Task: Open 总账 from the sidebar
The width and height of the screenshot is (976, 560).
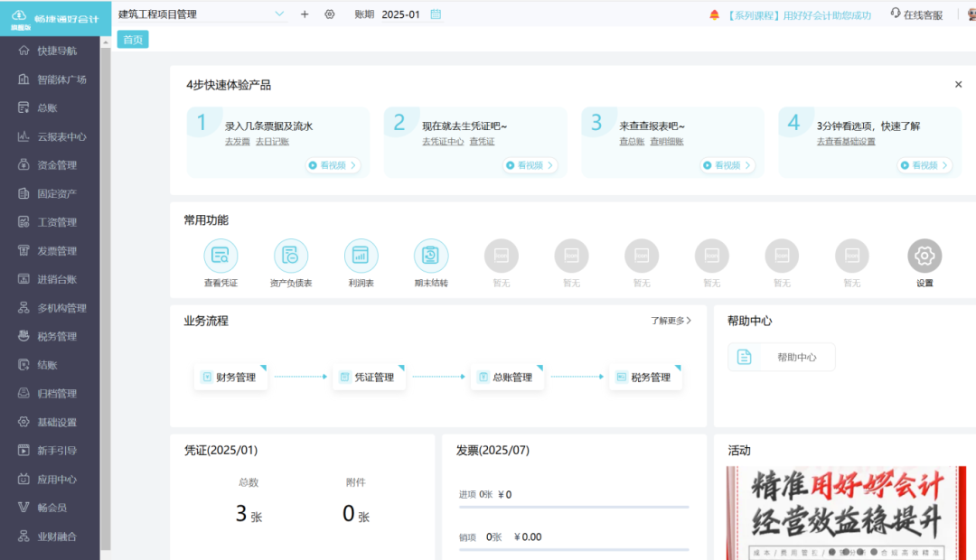Action: 51,107
